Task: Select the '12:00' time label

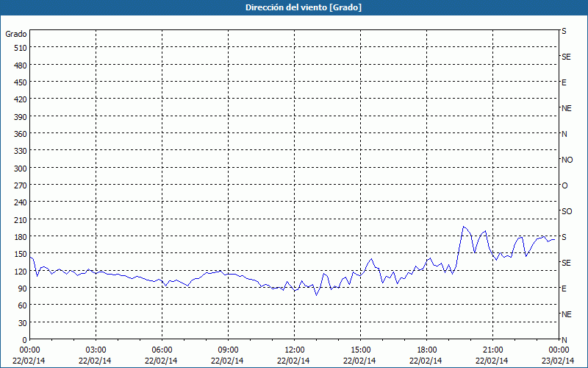Action: pyautogui.click(x=295, y=350)
